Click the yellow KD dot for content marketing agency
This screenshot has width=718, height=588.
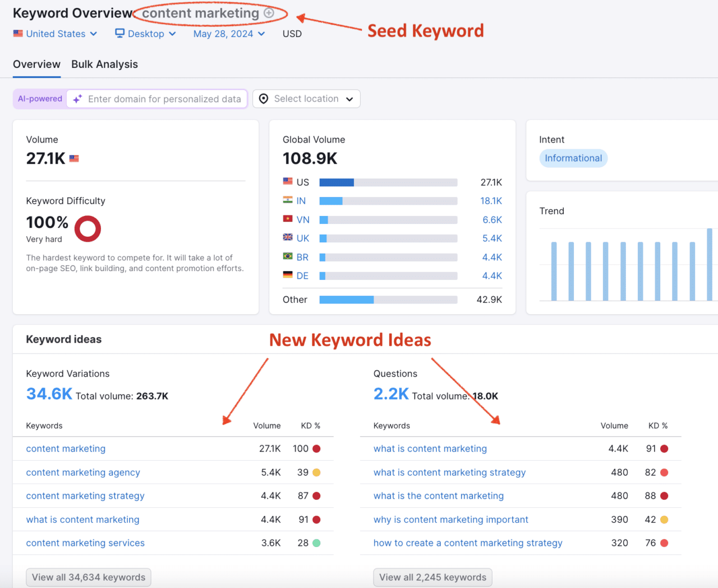point(317,472)
